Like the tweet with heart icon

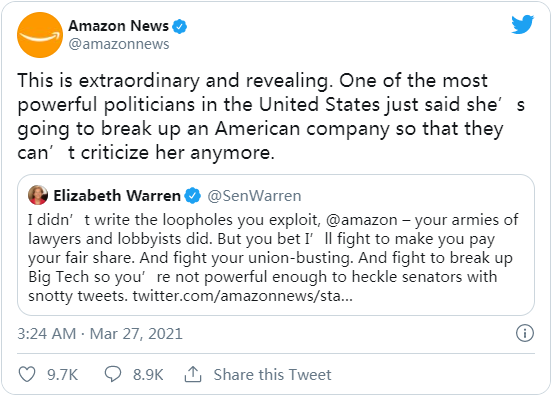(27, 374)
